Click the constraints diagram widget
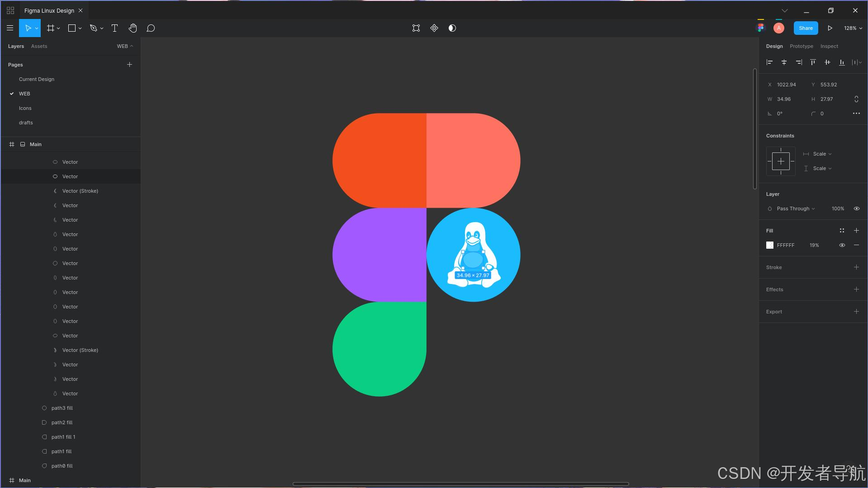This screenshot has width=868, height=488. [x=781, y=161]
